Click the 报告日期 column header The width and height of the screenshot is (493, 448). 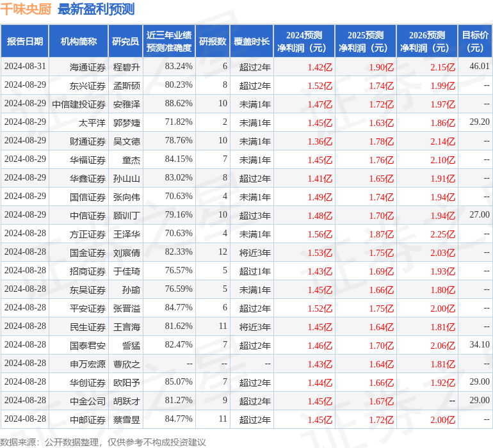tap(25, 41)
